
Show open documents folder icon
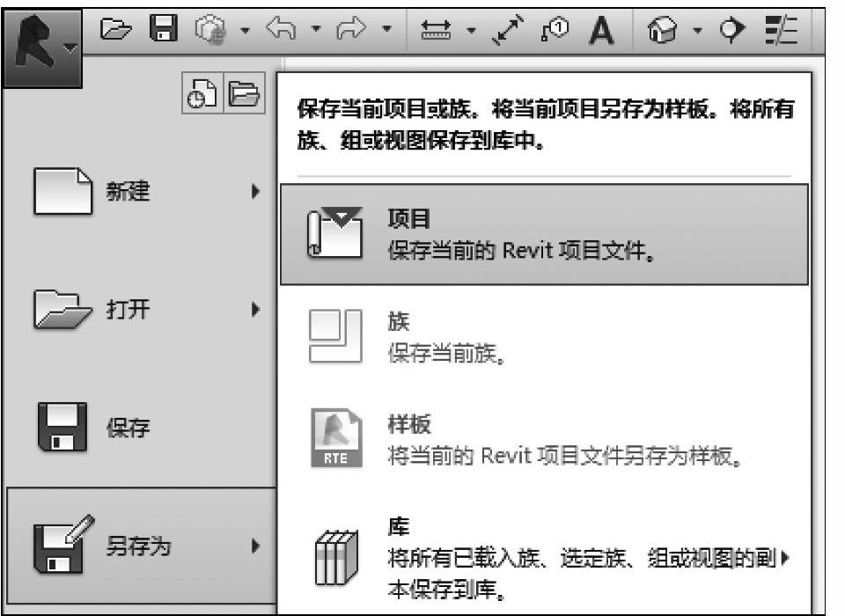pyautogui.click(x=244, y=92)
